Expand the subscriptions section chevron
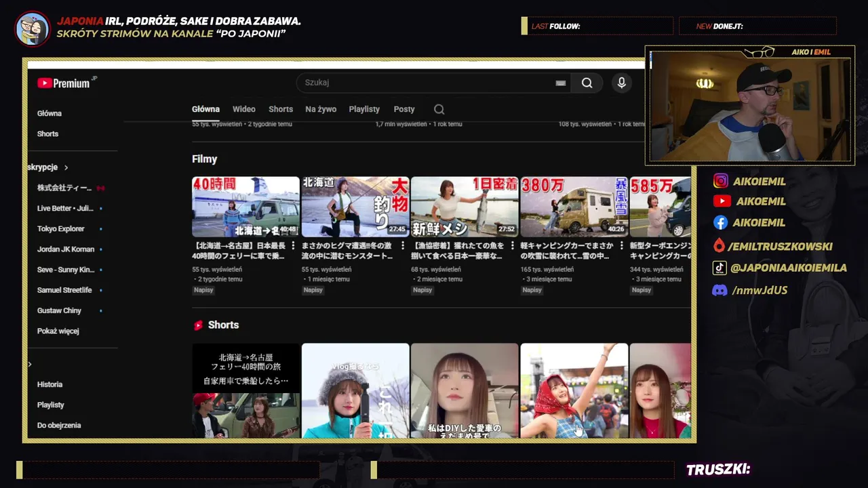Screen dimensions: 868x488 point(66,167)
